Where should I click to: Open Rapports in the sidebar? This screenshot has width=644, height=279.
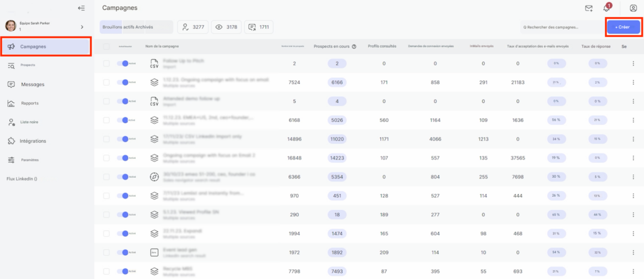[30, 103]
